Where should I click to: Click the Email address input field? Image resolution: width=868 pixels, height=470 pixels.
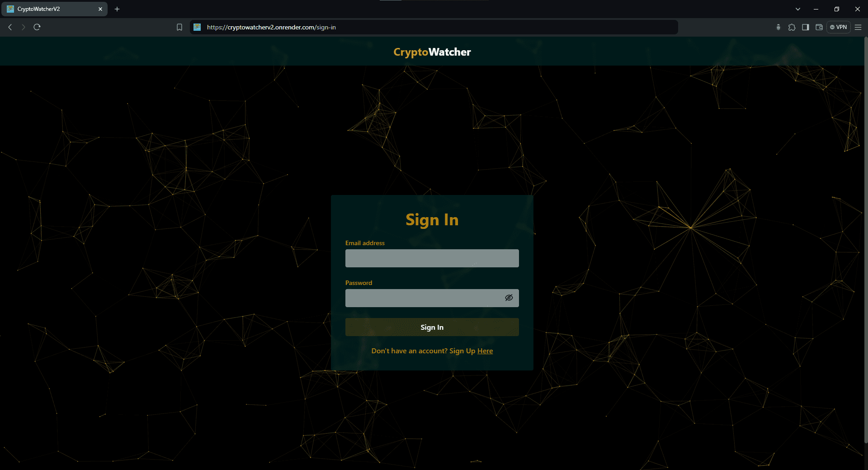click(432, 258)
